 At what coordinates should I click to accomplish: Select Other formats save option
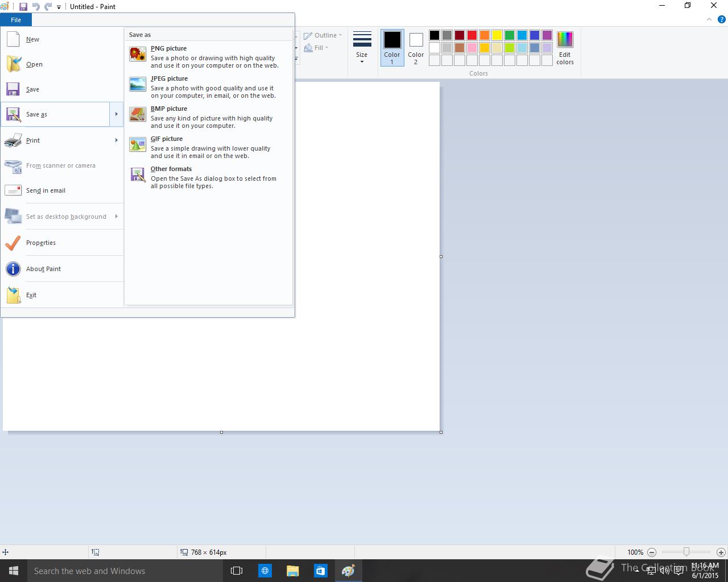coord(208,177)
